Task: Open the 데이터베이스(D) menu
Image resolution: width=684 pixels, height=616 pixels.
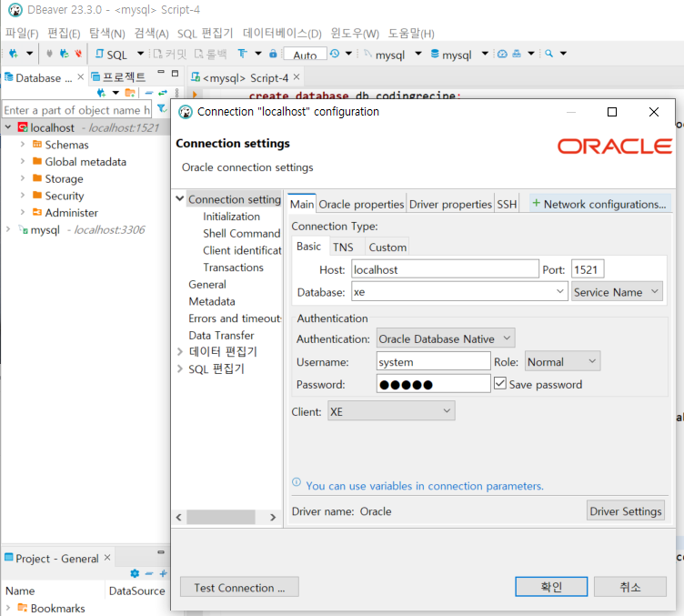Action: (x=282, y=33)
